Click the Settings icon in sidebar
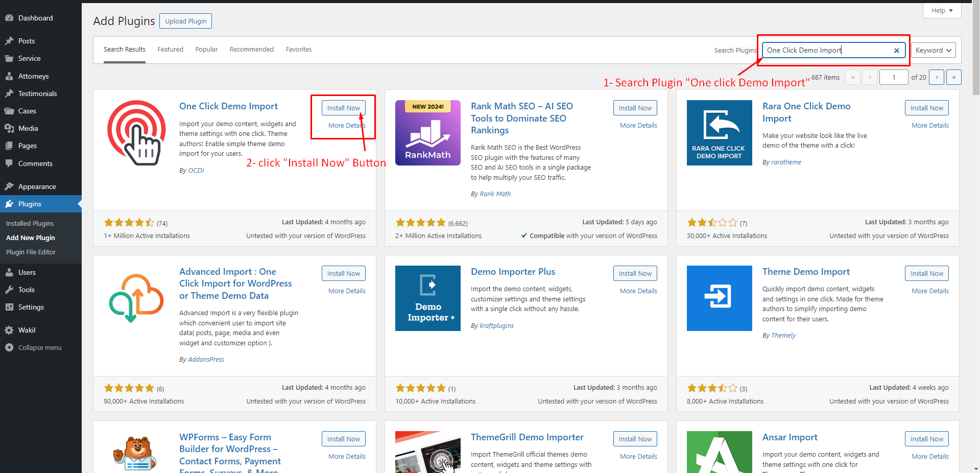The image size is (980, 473). coord(9,307)
